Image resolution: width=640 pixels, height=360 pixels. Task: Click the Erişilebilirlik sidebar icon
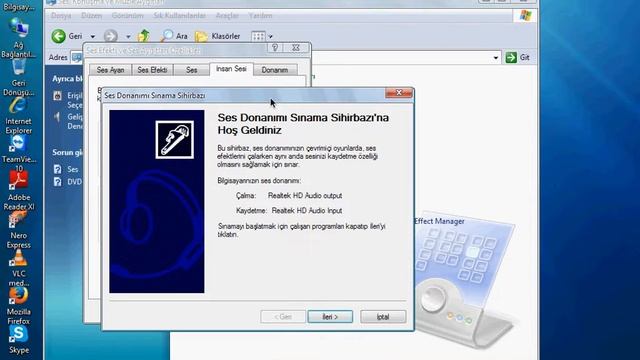pyautogui.click(x=58, y=96)
